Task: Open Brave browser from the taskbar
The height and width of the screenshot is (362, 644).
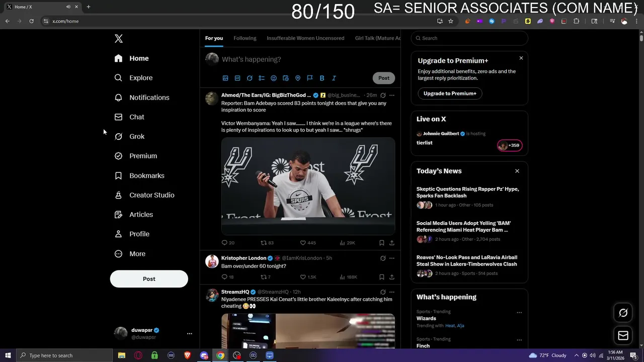Action: point(187,355)
